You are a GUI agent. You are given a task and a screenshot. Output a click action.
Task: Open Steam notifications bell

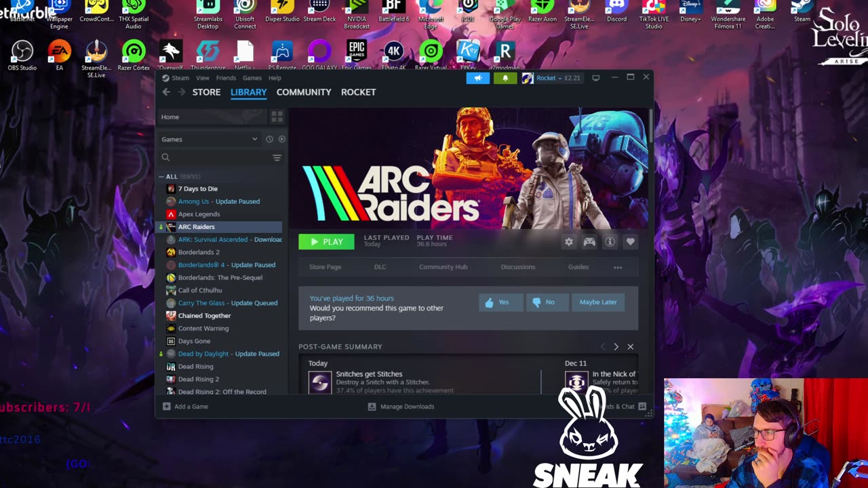point(505,78)
